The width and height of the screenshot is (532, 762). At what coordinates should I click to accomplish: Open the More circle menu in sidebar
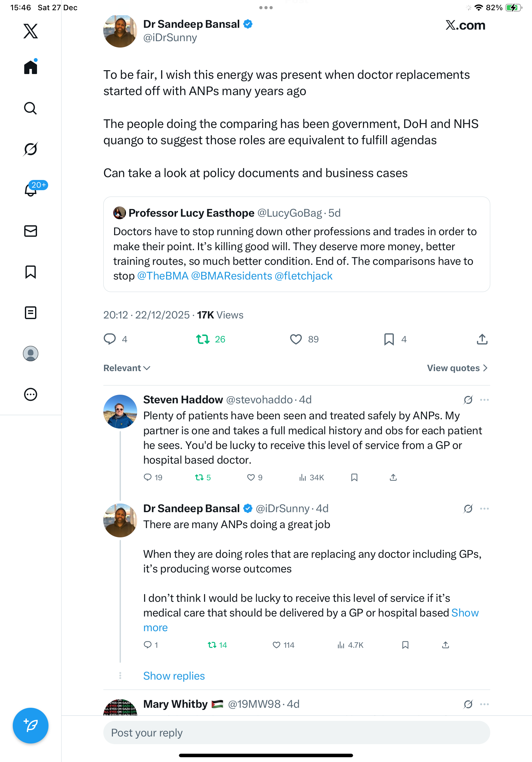(x=31, y=395)
